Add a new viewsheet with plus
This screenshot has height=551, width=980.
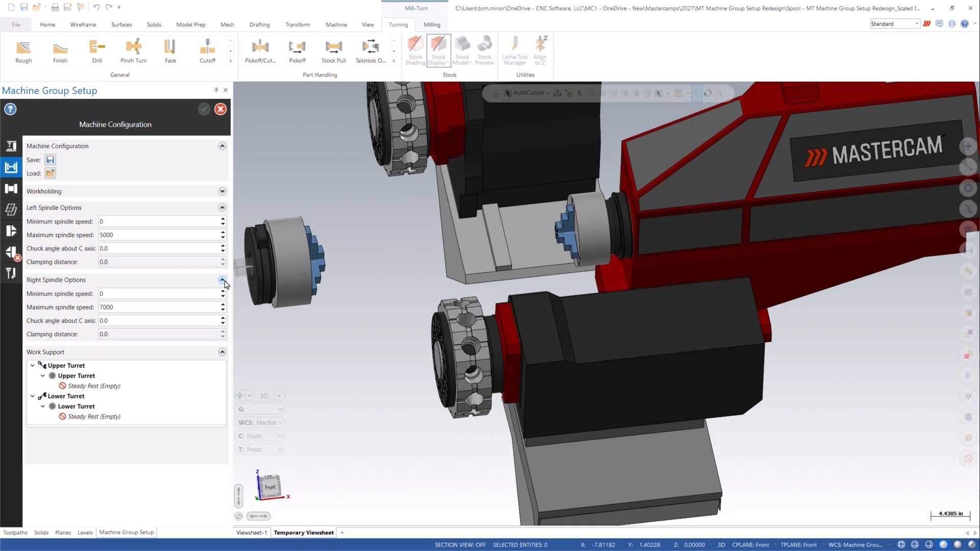342,533
